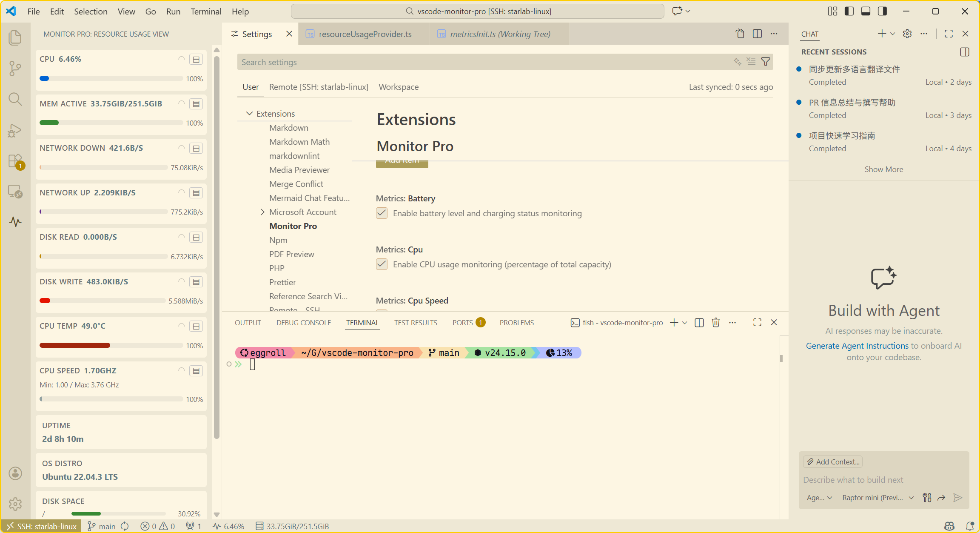Open DISK WRITE metric detail icon
980x533 pixels.
coord(196,282)
